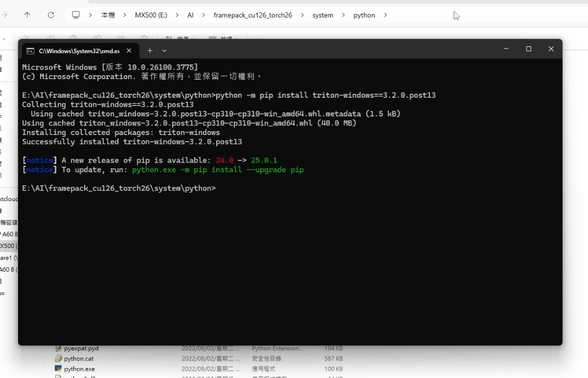This screenshot has height=378, width=588.
Task: Click the Collecting triton-windows==3.2.0.post13 line
Action: click(x=108, y=105)
